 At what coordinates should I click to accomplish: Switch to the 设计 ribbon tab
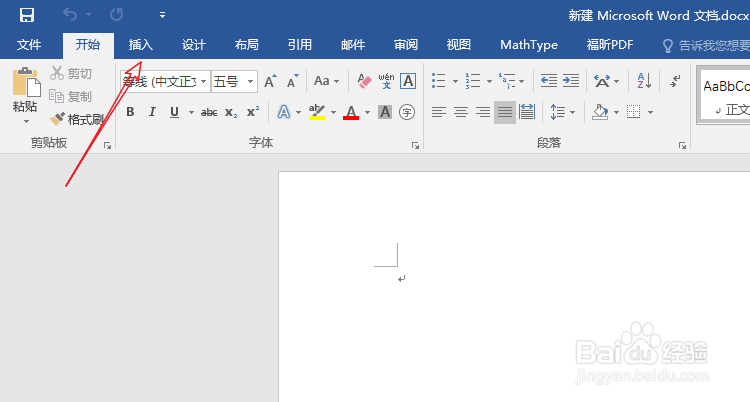coord(194,45)
